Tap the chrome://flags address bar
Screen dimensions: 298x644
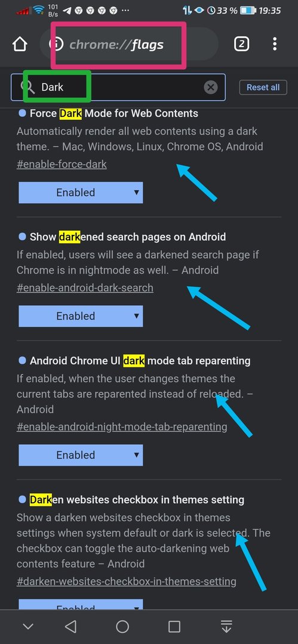[x=129, y=44]
